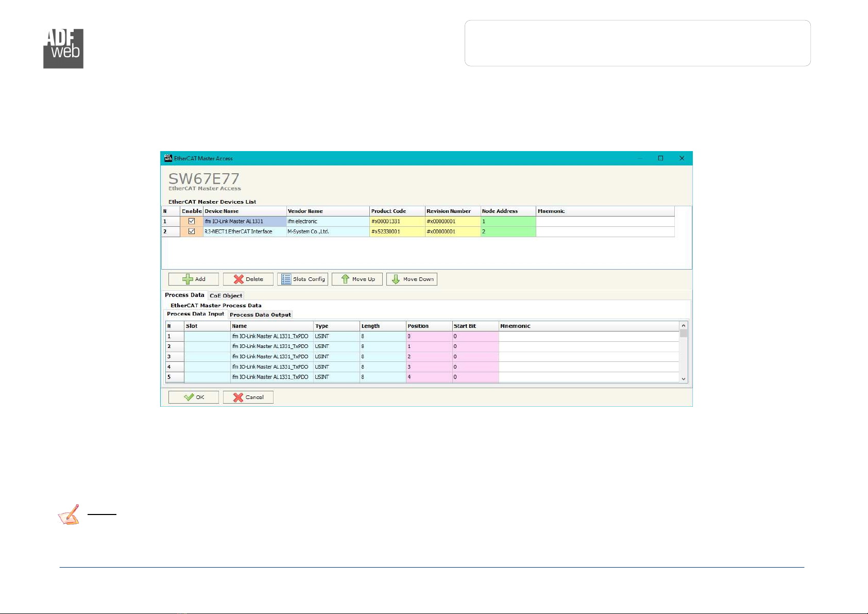This screenshot has height=614, width=868.
Task: Click the ADFweb logo at the top left
Action: (63, 48)
